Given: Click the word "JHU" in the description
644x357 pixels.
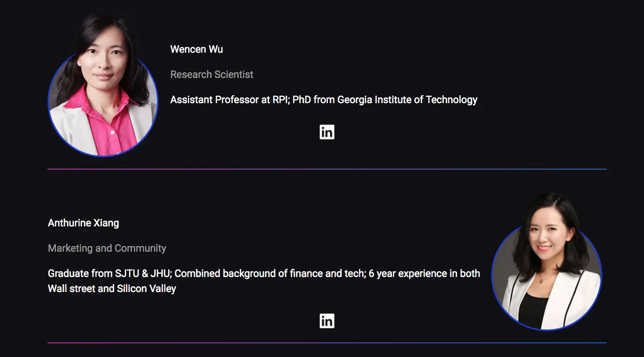Looking at the screenshot, I should point(160,273).
